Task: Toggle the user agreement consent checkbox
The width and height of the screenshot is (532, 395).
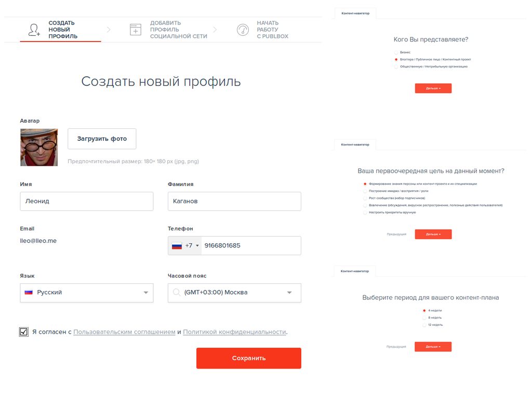Action: tap(24, 332)
